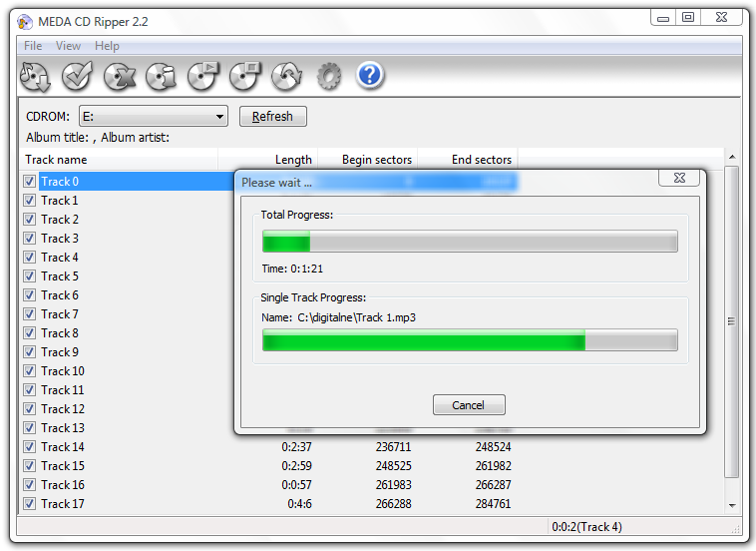Click the Time: 0:1:21 label

click(x=292, y=269)
